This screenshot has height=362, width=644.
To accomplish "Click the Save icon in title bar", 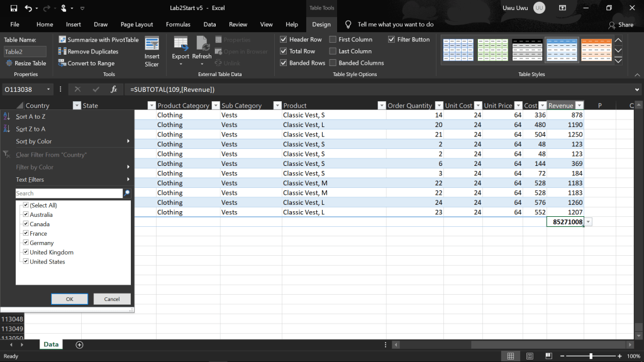I will pos(11,8).
